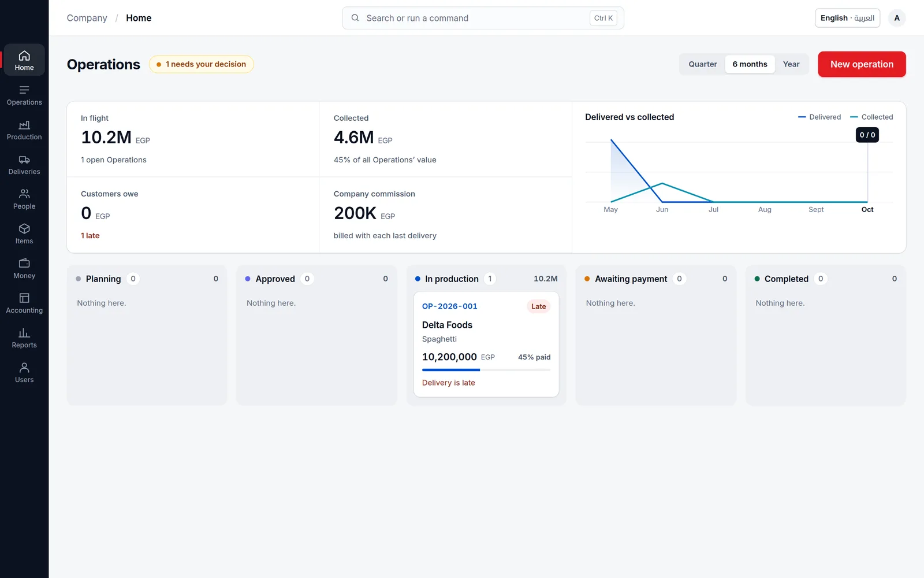Click the 0 / 0 chart tooltip

[x=867, y=135]
